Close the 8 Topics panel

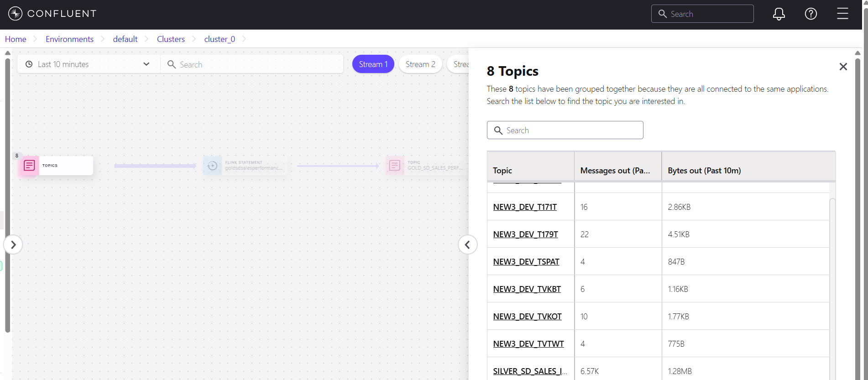843,67
